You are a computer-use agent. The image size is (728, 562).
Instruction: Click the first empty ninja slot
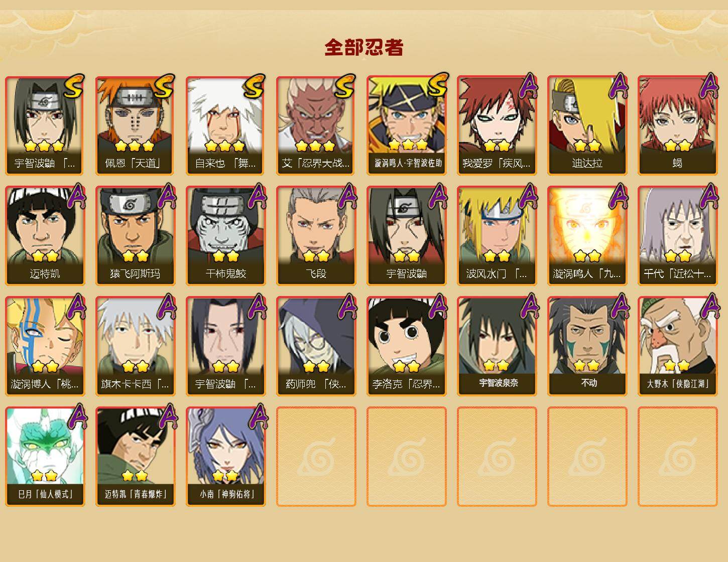(316, 457)
